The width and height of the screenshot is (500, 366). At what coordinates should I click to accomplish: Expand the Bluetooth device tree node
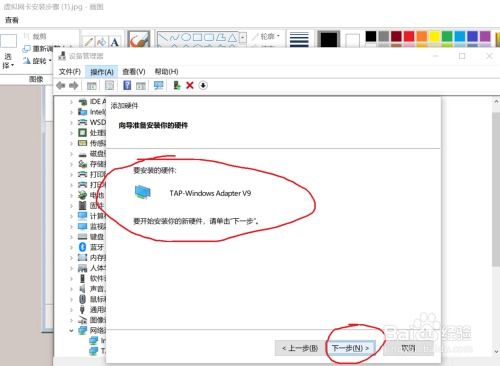point(71,247)
